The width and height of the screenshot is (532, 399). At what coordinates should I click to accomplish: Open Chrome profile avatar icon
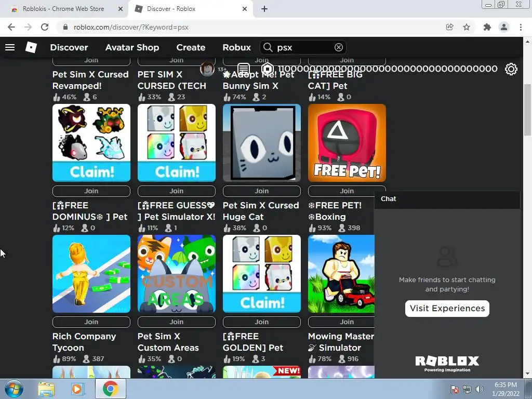504,27
